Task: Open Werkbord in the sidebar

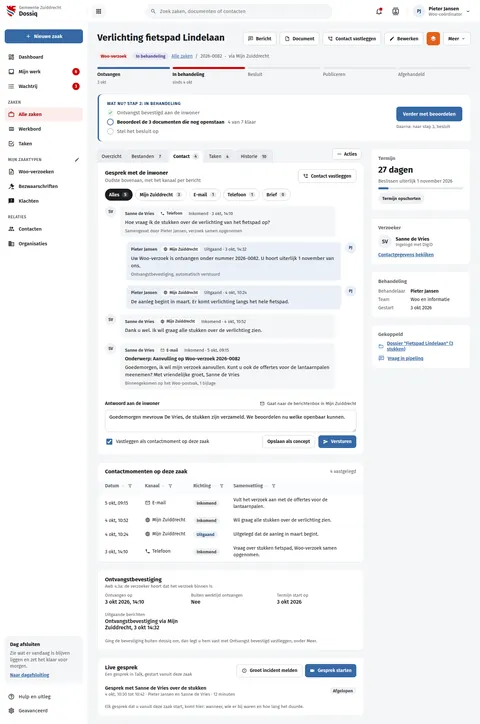Action: (44, 129)
